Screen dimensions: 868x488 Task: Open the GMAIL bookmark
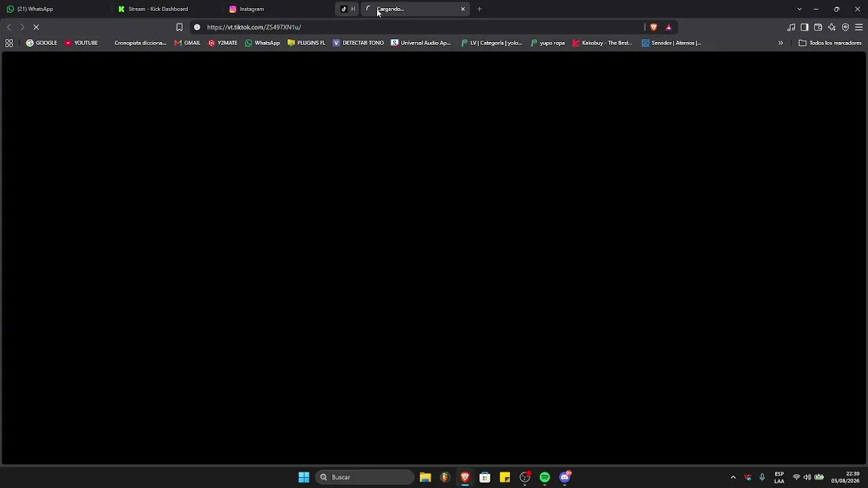point(188,43)
